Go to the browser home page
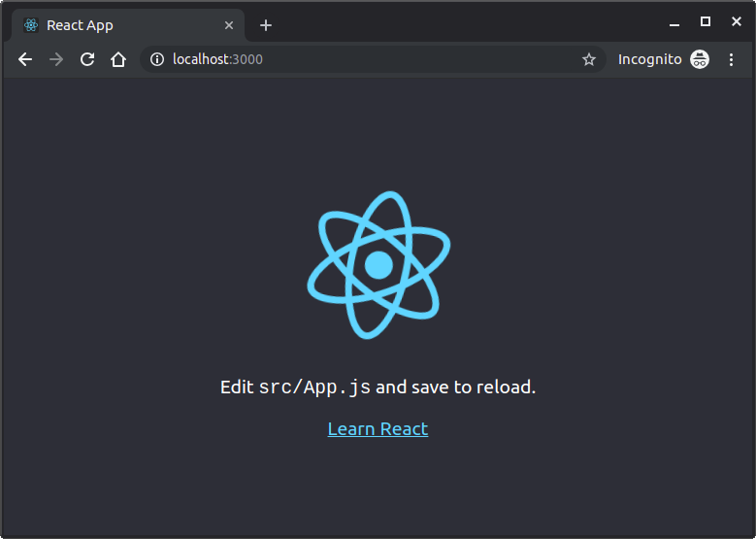 118,59
